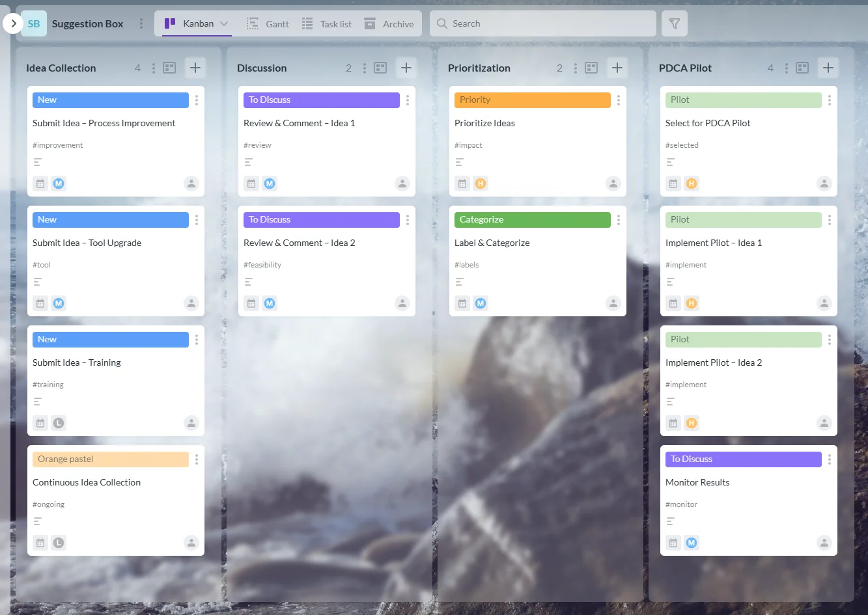Screen dimensions: 868x615
Task: Open the filter icon beside the search bar
Action: [675, 23]
